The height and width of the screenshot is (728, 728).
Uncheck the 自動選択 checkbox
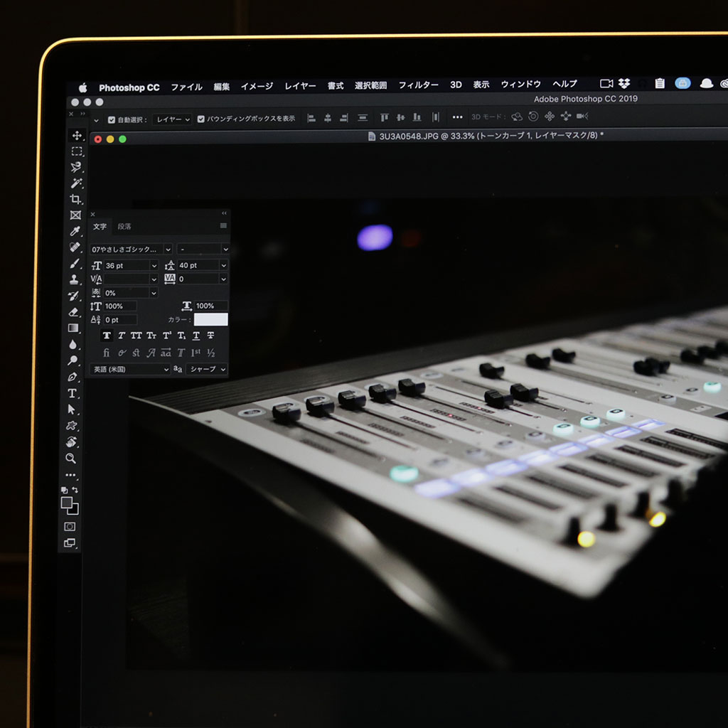(111, 119)
